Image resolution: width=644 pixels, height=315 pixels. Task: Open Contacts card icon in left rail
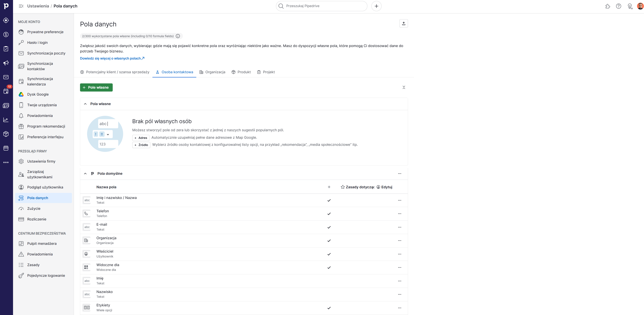tap(6, 106)
